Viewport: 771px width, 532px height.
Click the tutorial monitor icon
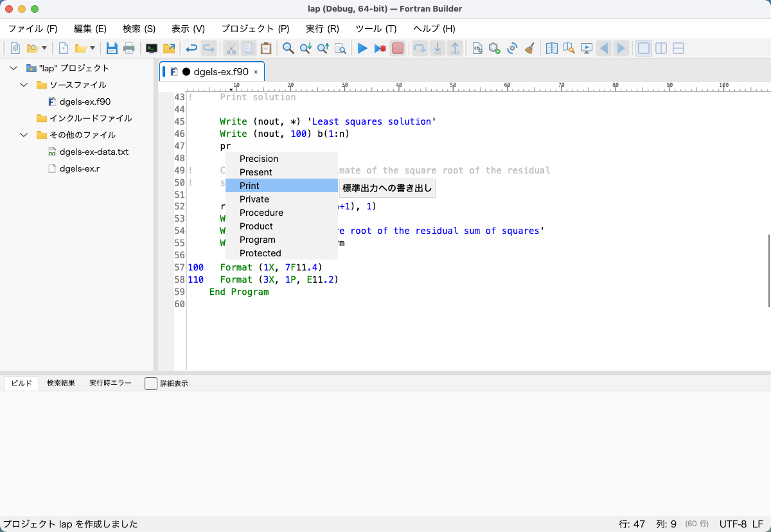coord(586,48)
